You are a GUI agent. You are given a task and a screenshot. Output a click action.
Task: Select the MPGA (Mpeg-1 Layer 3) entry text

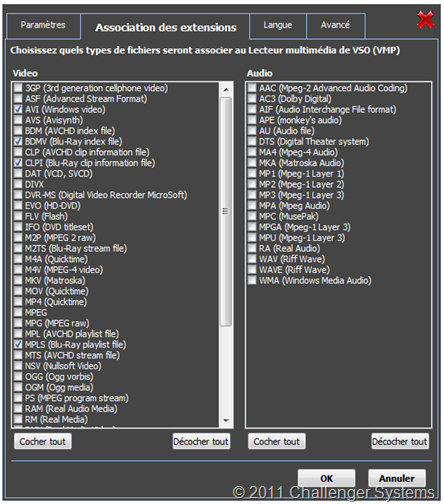[305, 227]
